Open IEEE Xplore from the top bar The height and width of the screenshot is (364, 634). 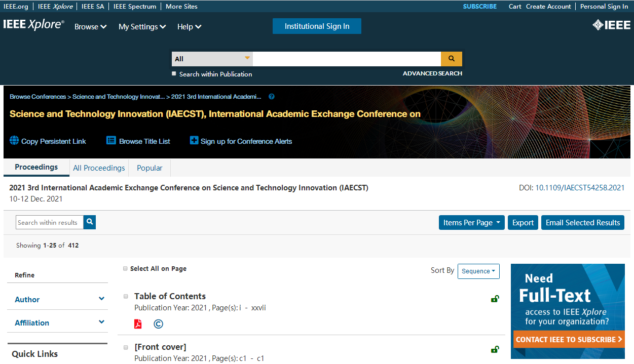click(x=55, y=7)
